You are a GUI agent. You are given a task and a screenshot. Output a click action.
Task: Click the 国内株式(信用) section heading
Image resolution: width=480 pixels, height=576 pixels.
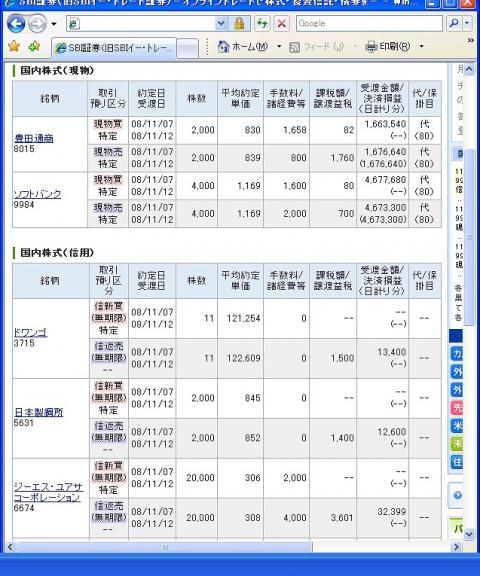pyautogui.click(x=57, y=253)
